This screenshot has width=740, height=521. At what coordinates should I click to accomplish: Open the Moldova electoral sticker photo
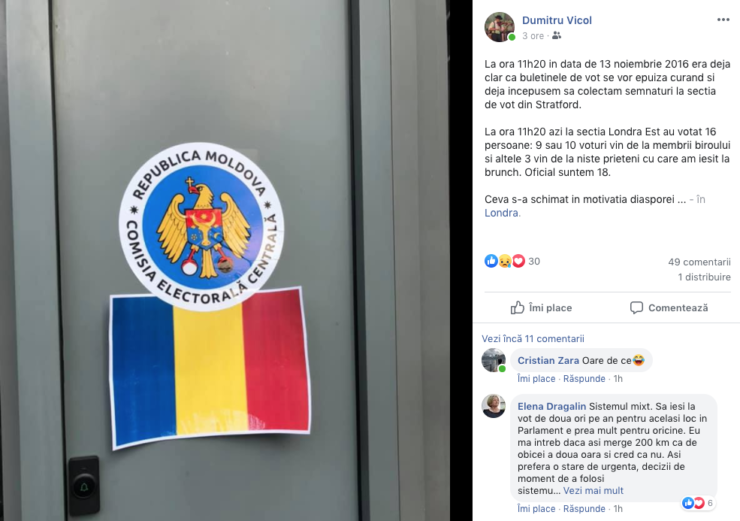point(225,260)
